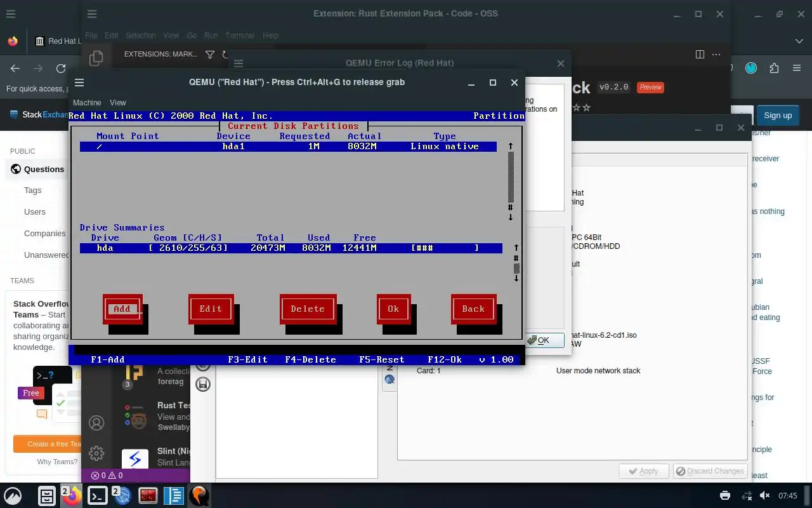Click the printer tray icon
Screen dimensions: 812x508
725,495
